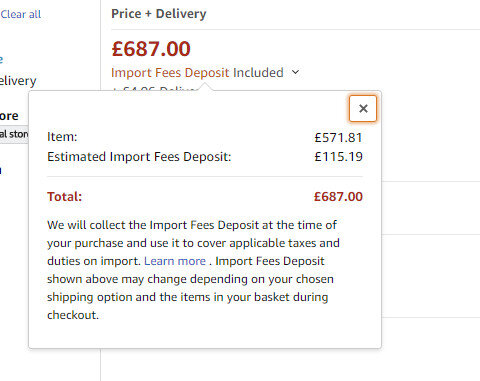The height and width of the screenshot is (381, 480).
Task: Close the import fees breakdown popover
Action: point(363,108)
